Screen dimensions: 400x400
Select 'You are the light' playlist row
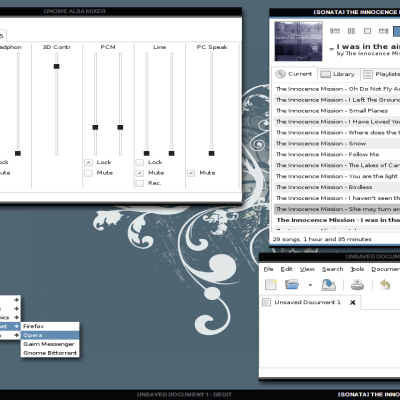point(337,176)
